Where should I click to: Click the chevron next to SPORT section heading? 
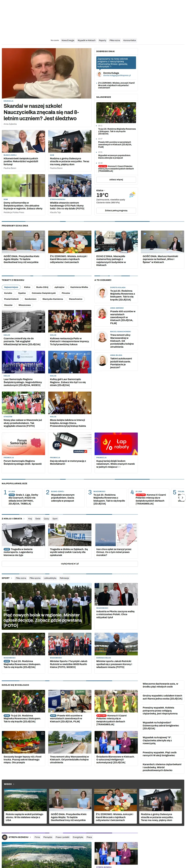(11, 578)
